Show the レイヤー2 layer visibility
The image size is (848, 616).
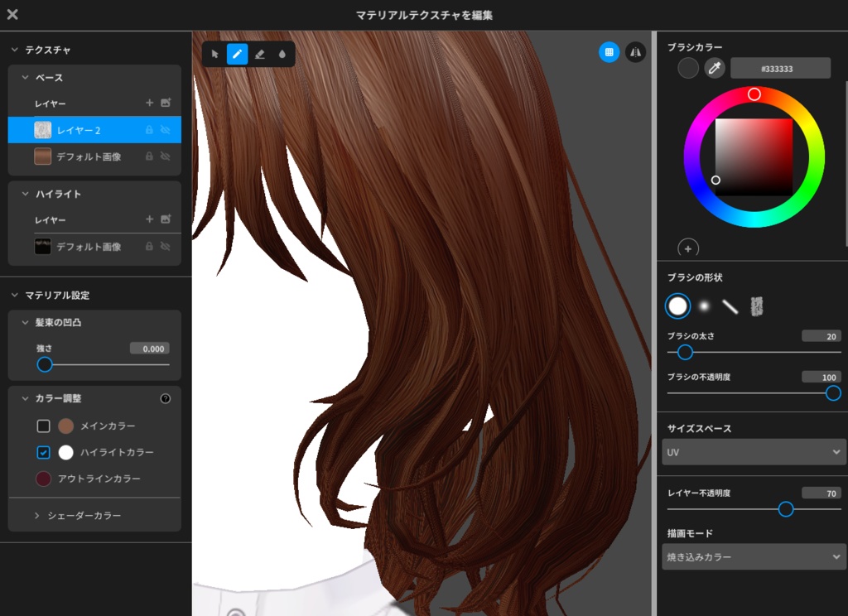click(x=164, y=130)
